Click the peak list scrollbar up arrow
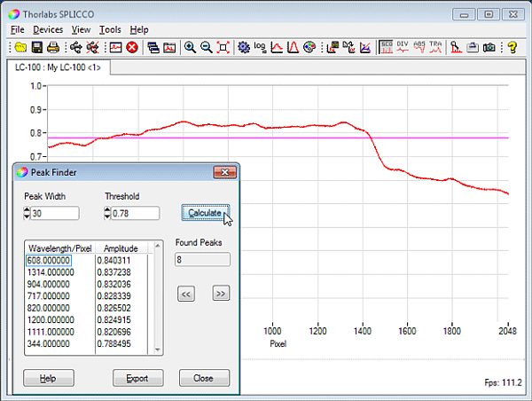This screenshot has width=532, height=401. click(x=158, y=245)
